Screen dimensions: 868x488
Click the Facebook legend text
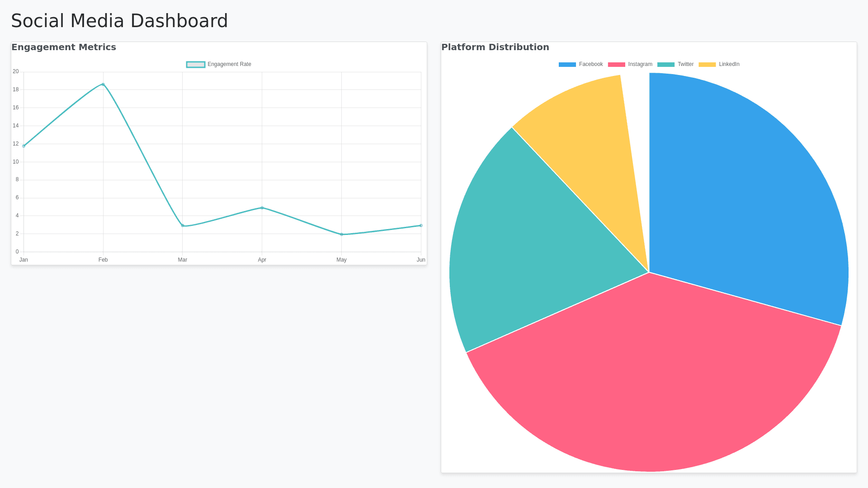point(591,64)
